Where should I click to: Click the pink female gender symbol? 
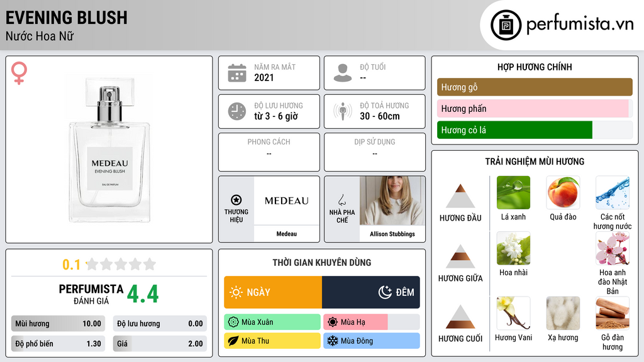[19, 73]
